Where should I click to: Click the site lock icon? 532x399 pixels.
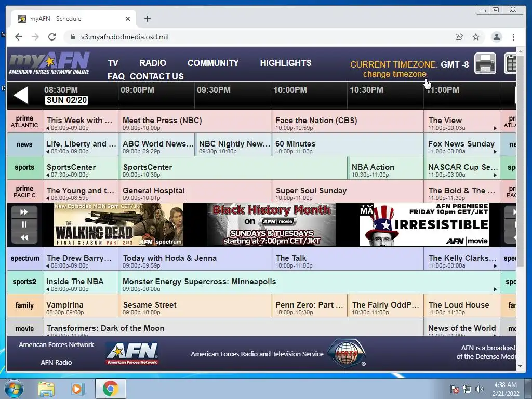73,37
